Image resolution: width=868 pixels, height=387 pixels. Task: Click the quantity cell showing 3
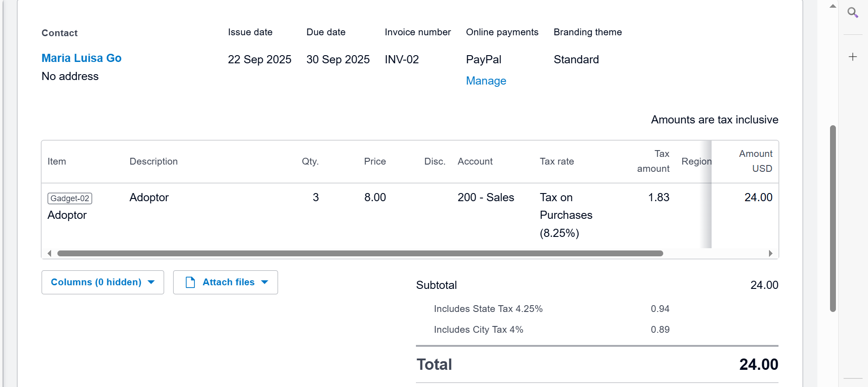click(316, 198)
